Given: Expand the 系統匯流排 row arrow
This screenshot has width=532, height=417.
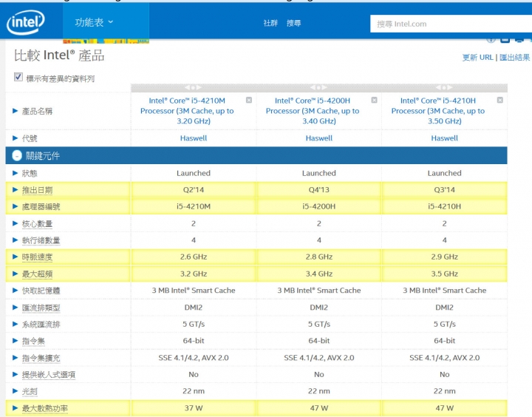Looking at the screenshot, I should 15,324.
